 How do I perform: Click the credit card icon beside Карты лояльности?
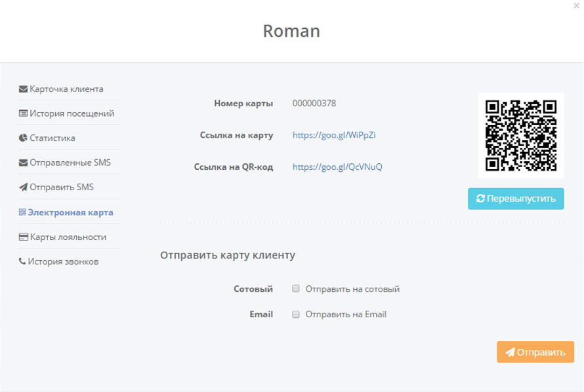(x=23, y=237)
